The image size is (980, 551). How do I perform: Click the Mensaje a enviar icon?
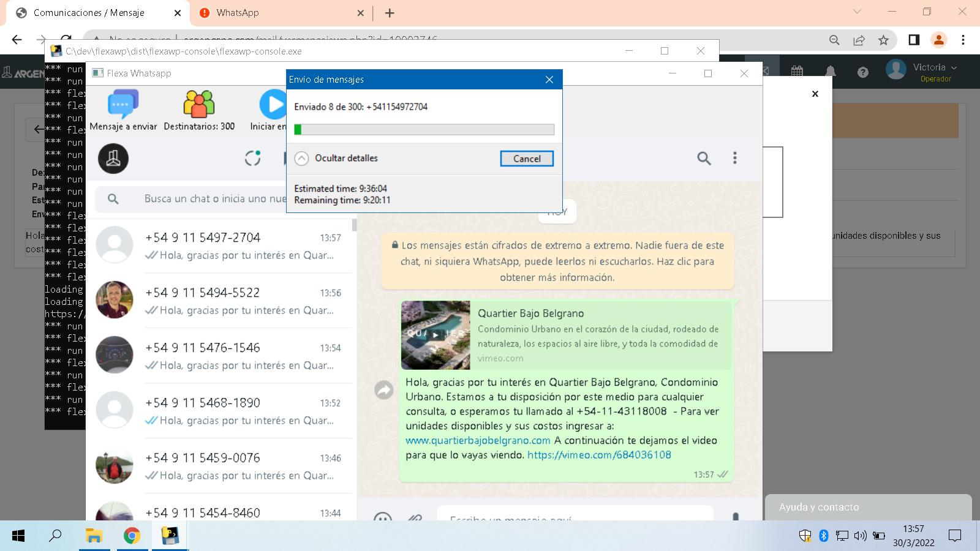pyautogui.click(x=123, y=104)
